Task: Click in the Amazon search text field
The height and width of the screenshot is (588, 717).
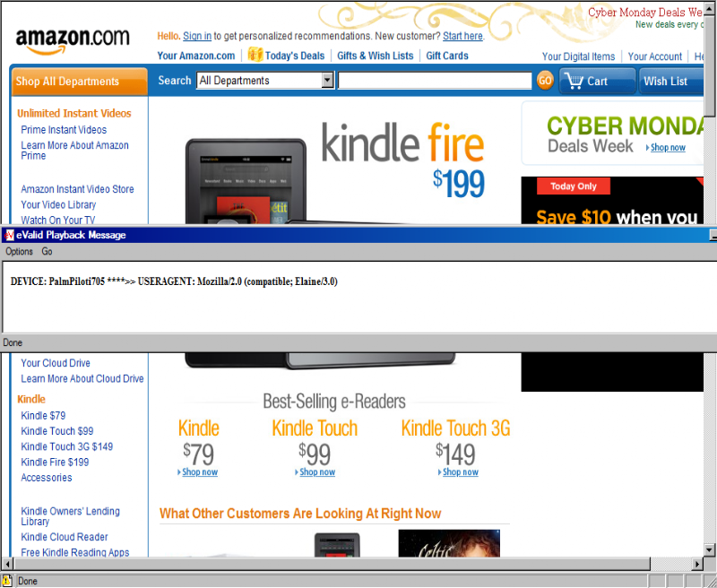Action: pos(435,81)
